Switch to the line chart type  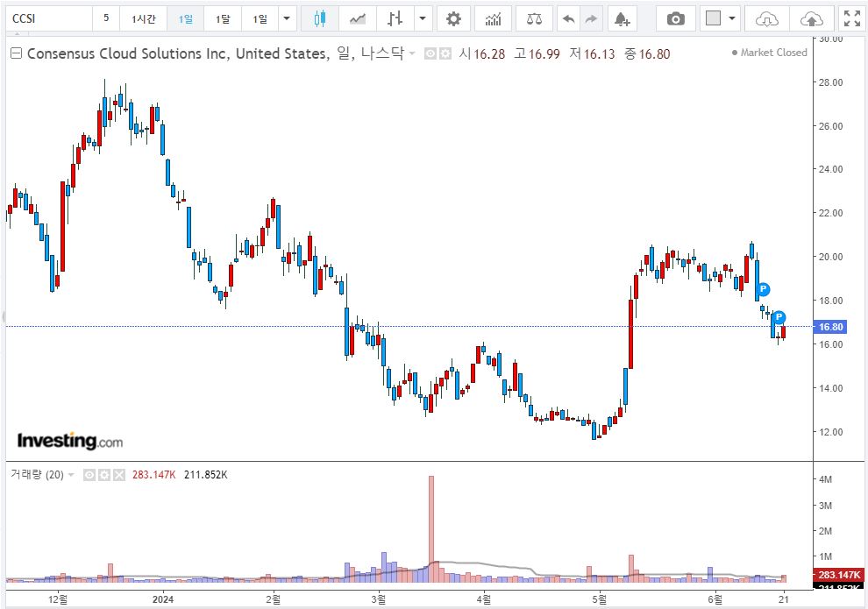coord(358,18)
